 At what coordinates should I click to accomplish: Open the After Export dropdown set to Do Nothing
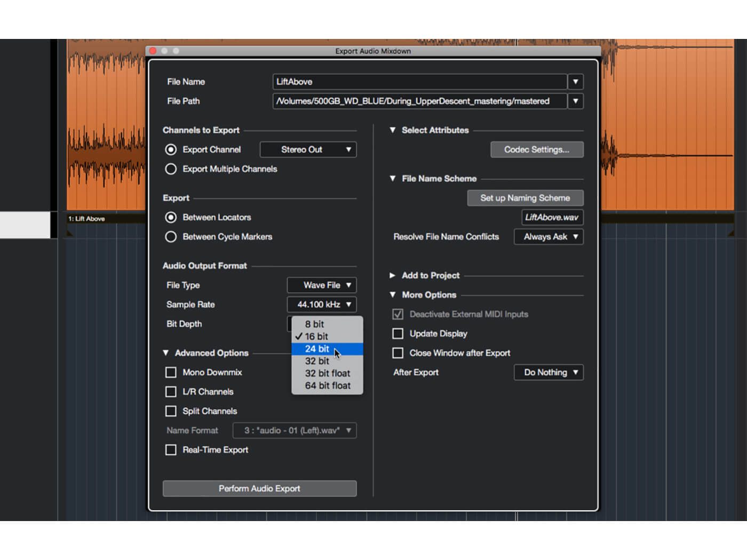pyautogui.click(x=549, y=372)
